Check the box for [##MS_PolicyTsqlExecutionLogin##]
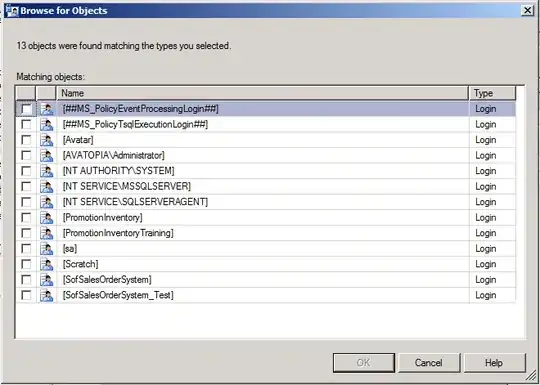540x385 pixels. [26, 124]
